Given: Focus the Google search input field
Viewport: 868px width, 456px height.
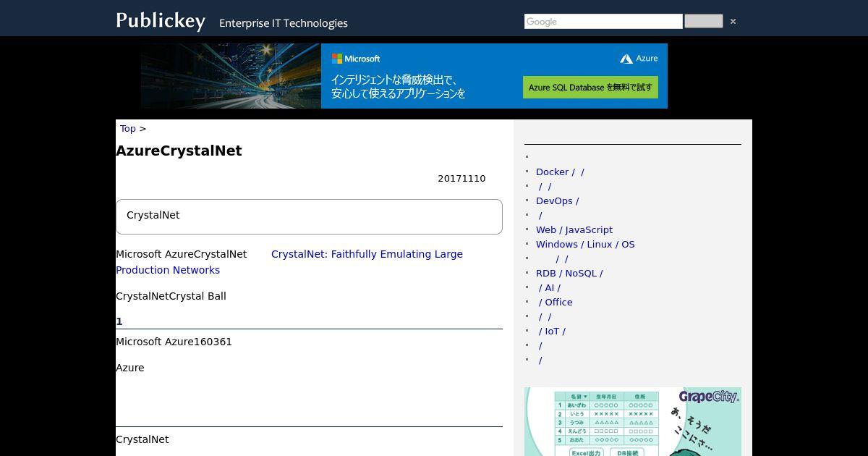Looking at the screenshot, I should tap(603, 22).
